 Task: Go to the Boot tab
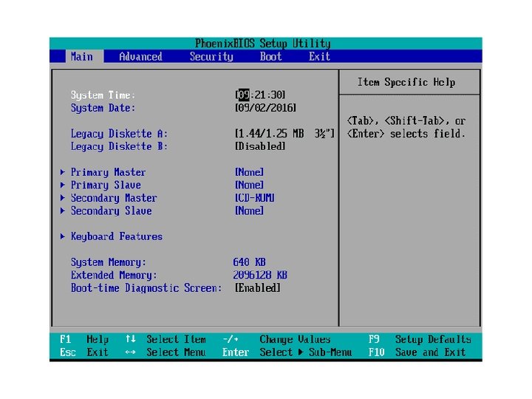pyautogui.click(x=270, y=56)
